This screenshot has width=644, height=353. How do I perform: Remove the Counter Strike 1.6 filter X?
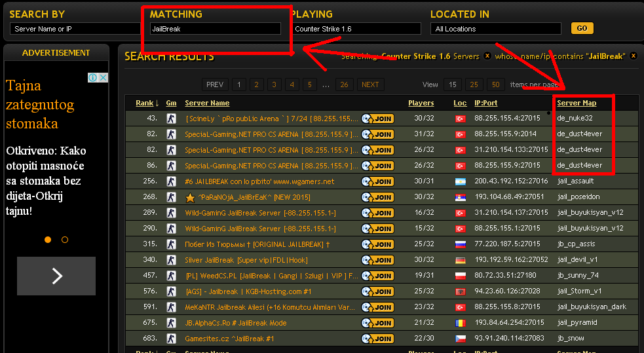point(487,56)
